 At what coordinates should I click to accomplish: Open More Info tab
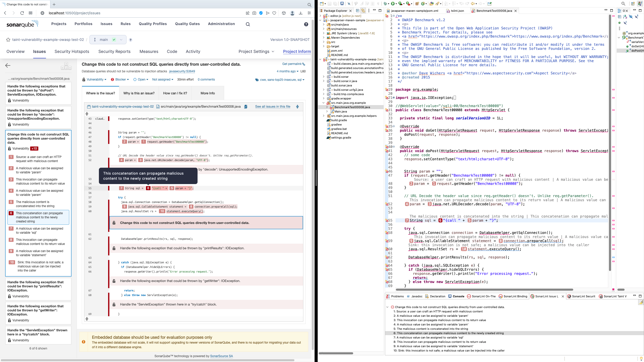point(208,93)
